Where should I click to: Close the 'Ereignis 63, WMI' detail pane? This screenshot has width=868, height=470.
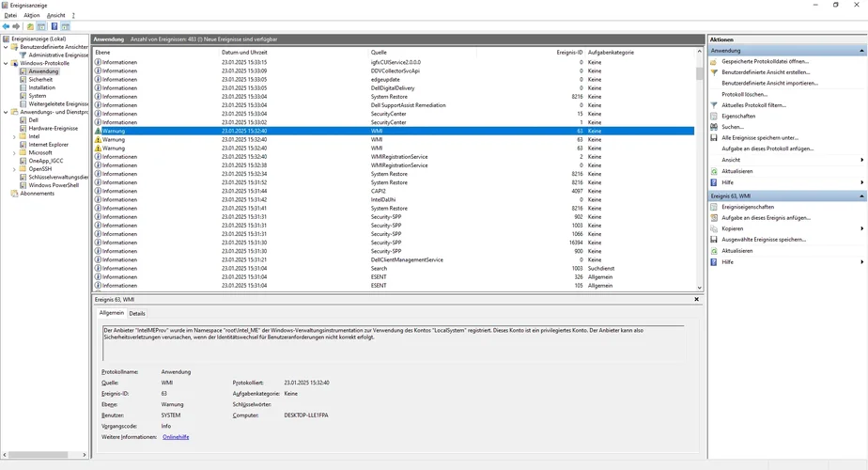[696, 299]
